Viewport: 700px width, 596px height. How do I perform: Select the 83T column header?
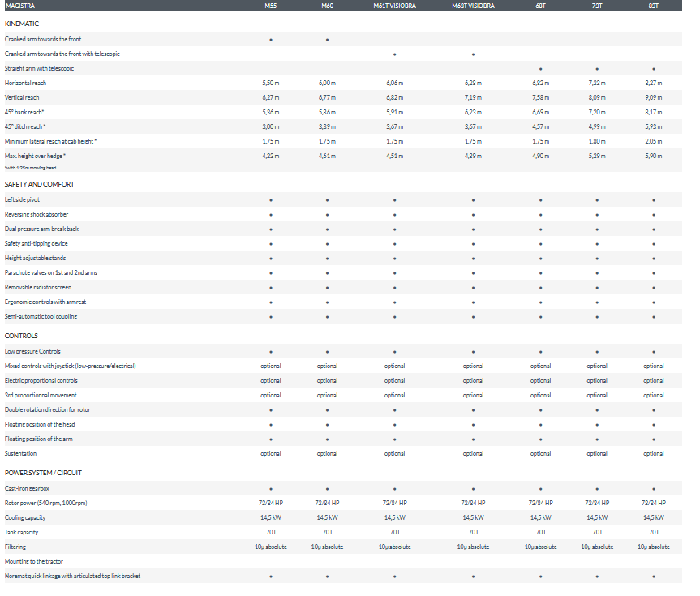[x=653, y=6]
